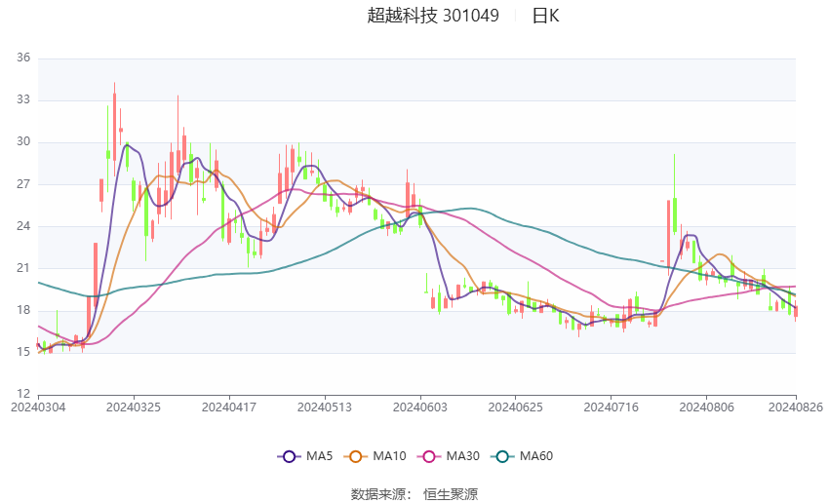Click the 20240716 date axis label
Viewport: 829px width, 504px height.
(612, 407)
